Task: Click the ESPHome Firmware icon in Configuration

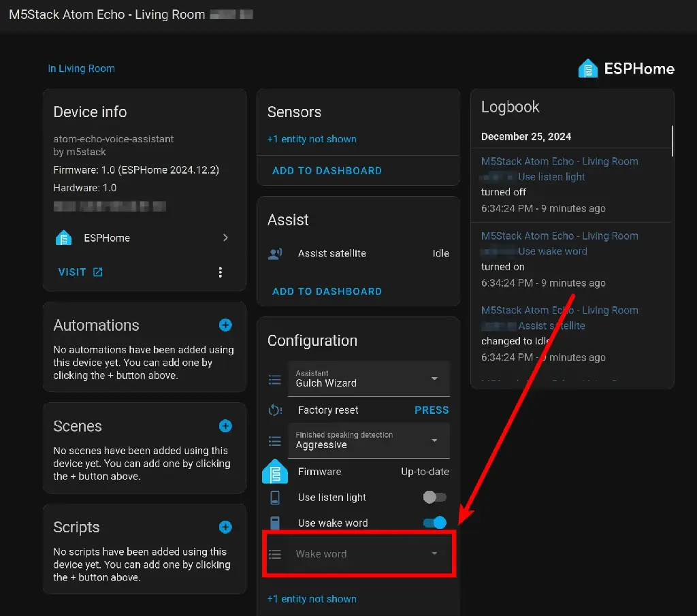Action: pyautogui.click(x=275, y=471)
